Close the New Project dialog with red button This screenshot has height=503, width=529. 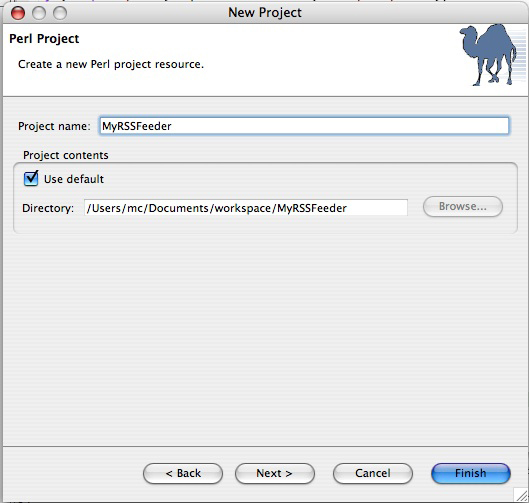[18, 13]
